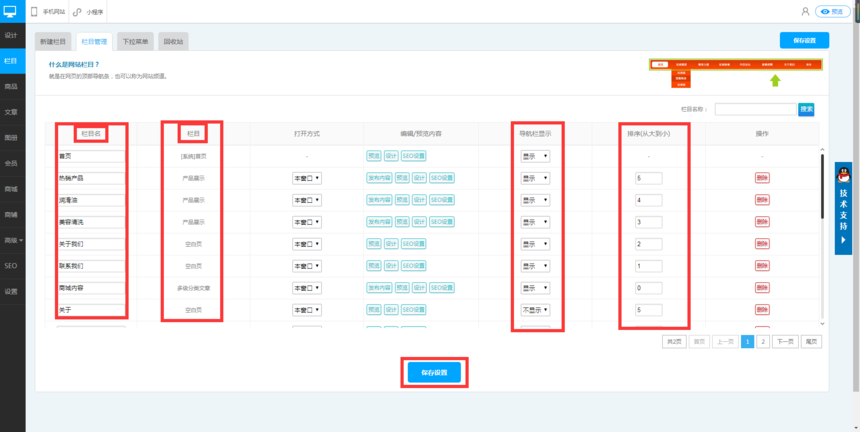Open the 不显示 dropdown in the 关于 row
Image resolution: width=860 pixels, height=432 pixels.
[x=534, y=310]
